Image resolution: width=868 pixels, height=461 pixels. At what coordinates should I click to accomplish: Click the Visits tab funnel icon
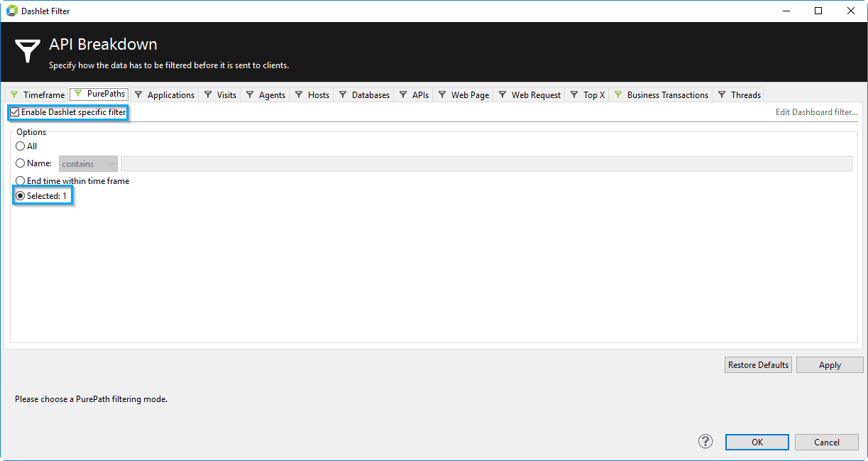(208, 94)
